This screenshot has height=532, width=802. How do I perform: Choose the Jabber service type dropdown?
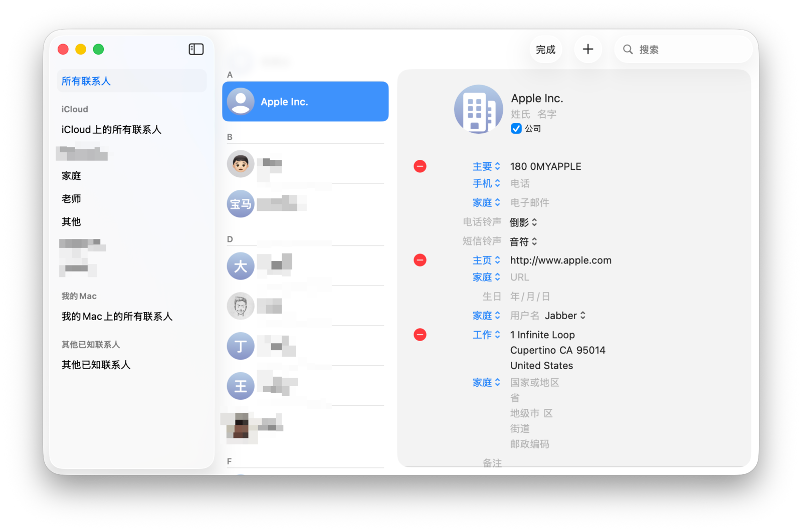pyautogui.click(x=565, y=316)
